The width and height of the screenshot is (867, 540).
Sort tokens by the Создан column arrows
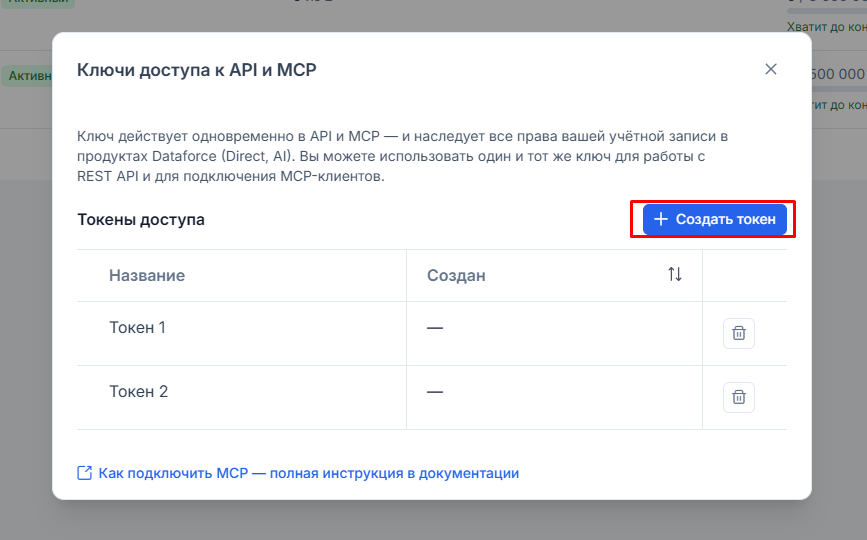click(x=675, y=274)
